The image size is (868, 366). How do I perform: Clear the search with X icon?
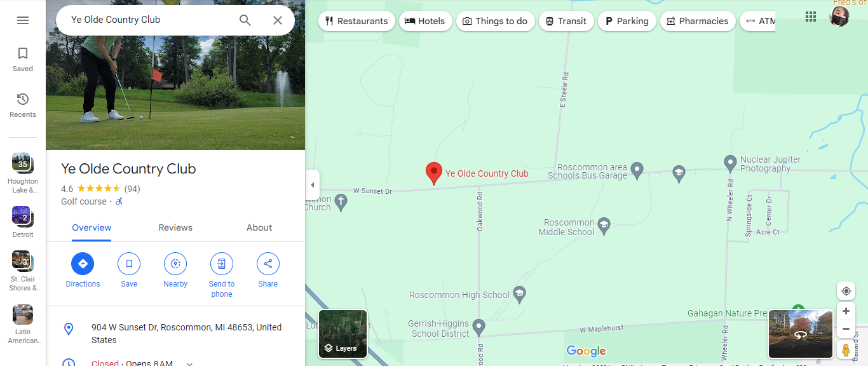278,20
